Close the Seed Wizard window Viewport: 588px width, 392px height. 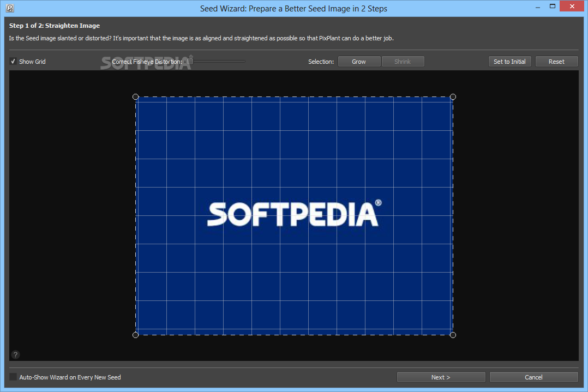(x=572, y=7)
